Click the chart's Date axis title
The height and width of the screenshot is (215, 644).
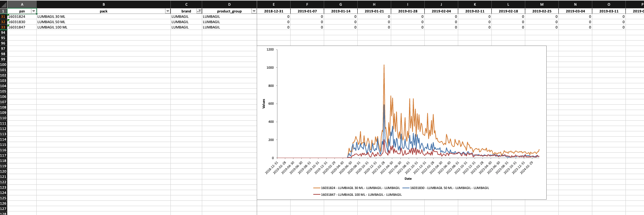click(408, 179)
